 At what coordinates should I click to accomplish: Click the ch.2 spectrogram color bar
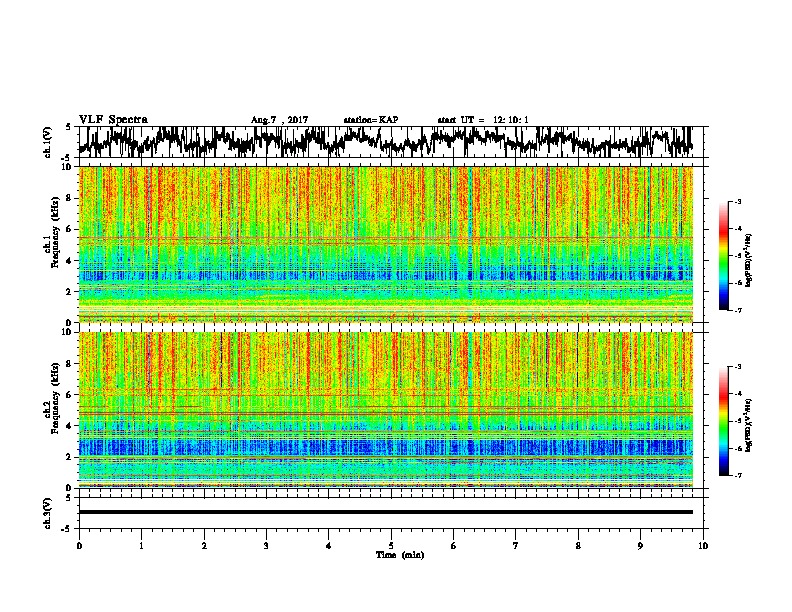[723, 421]
